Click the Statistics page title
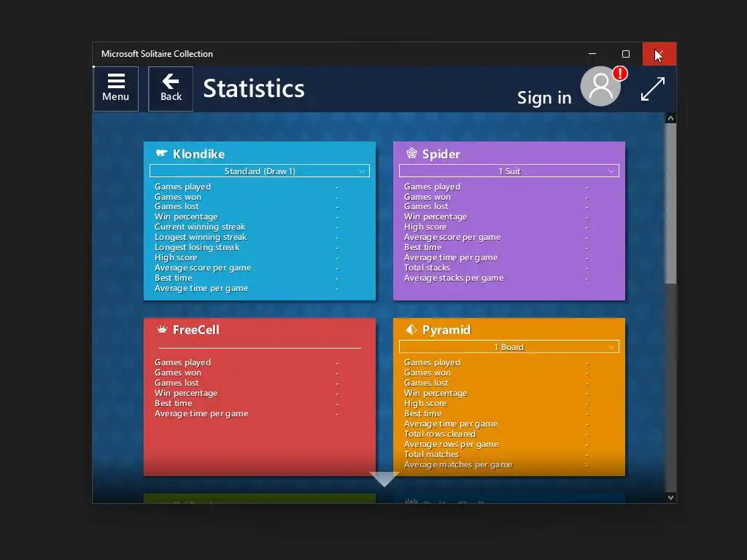The height and width of the screenshot is (560, 747). coord(254,88)
